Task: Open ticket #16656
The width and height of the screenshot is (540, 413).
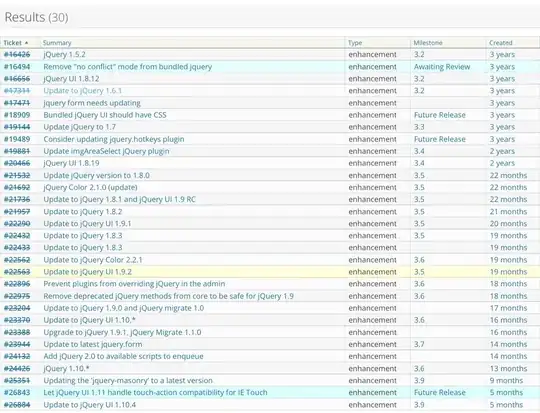Action: [17, 79]
